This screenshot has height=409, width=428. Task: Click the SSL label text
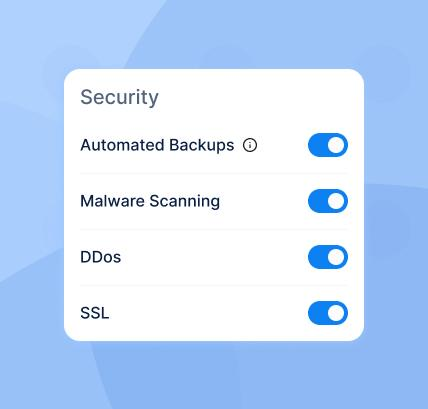click(x=95, y=313)
